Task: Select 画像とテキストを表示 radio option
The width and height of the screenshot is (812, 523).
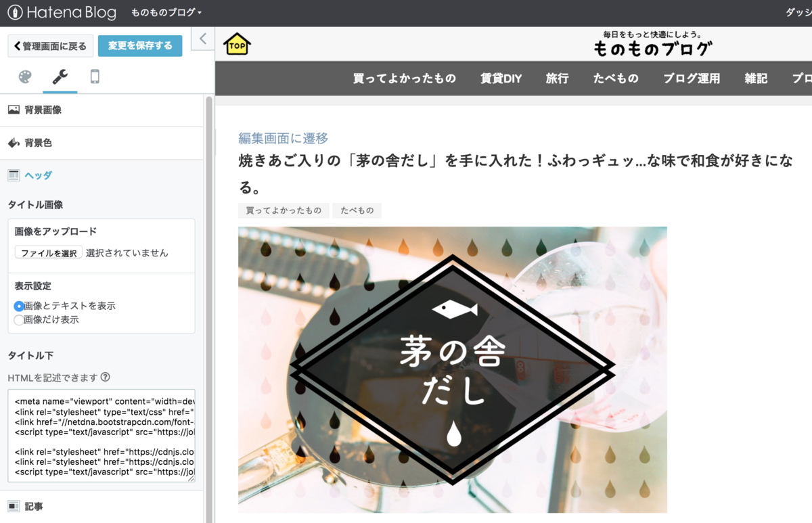Action: 19,306
